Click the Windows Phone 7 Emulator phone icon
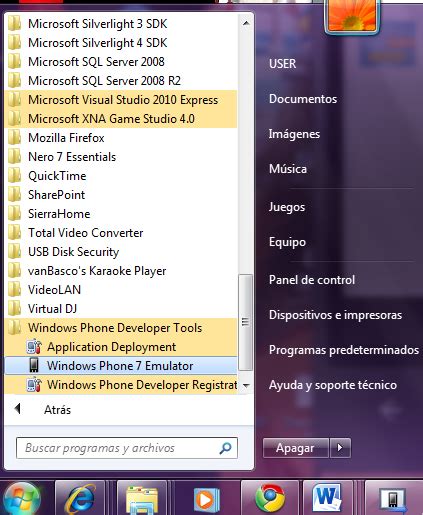This screenshot has width=423, height=515. point(34,366)
